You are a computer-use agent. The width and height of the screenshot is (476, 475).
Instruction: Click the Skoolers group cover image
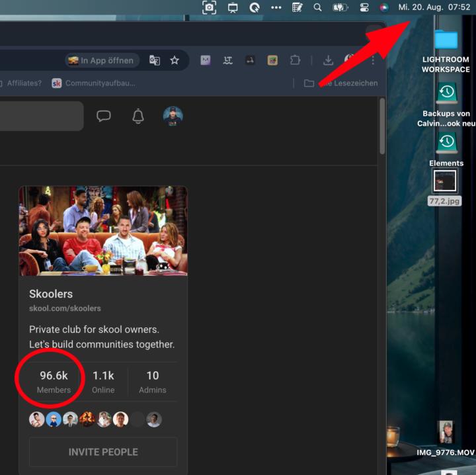pyautogui.click(x=103, y=231)
